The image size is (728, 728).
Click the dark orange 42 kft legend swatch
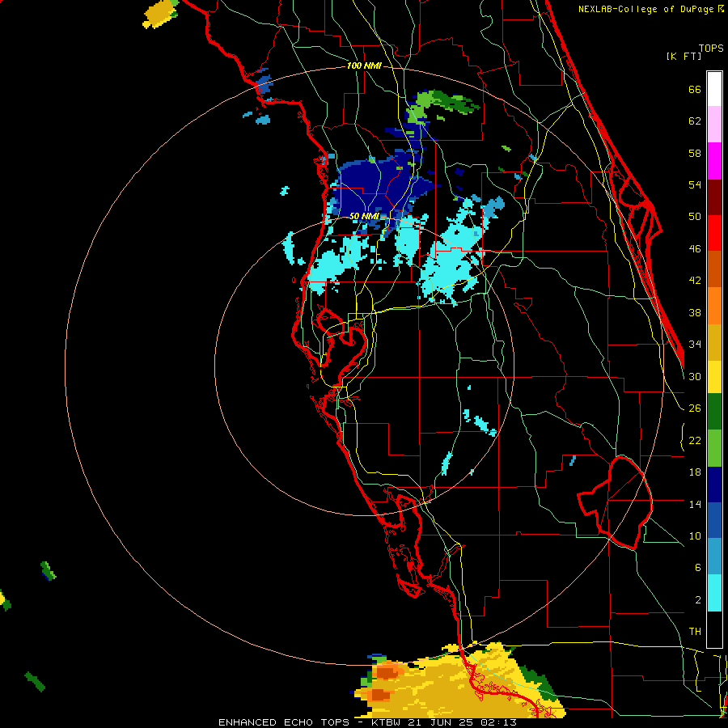[714, 269]
